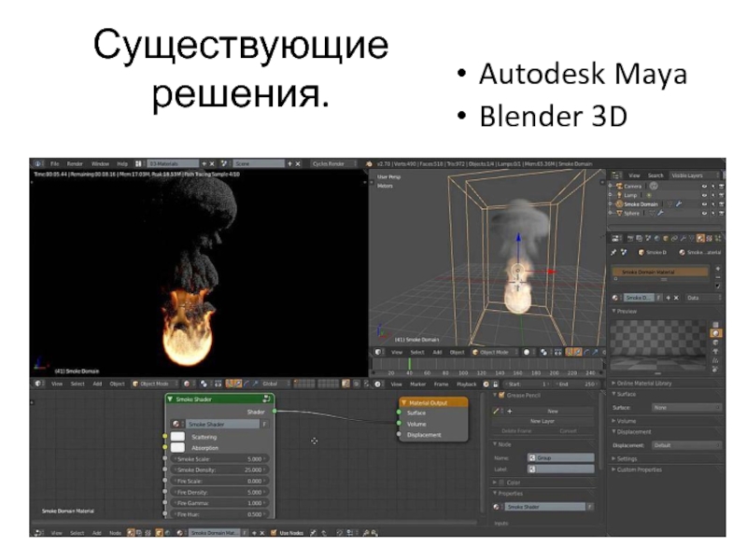Open the Cycles Render engine dropdown
The width and height of the screenshot is (747, 560).
click(x=333, y=163)
